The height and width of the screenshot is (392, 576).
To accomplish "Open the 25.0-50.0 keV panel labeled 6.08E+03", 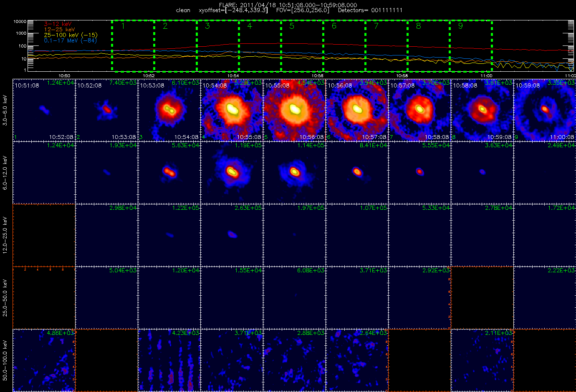I will coord(294,297).
